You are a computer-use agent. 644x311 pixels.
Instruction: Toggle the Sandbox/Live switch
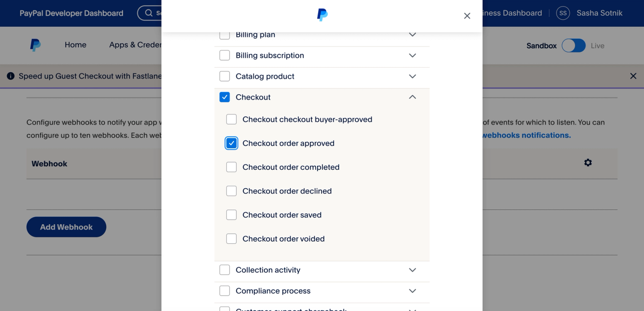pos(573,46)
